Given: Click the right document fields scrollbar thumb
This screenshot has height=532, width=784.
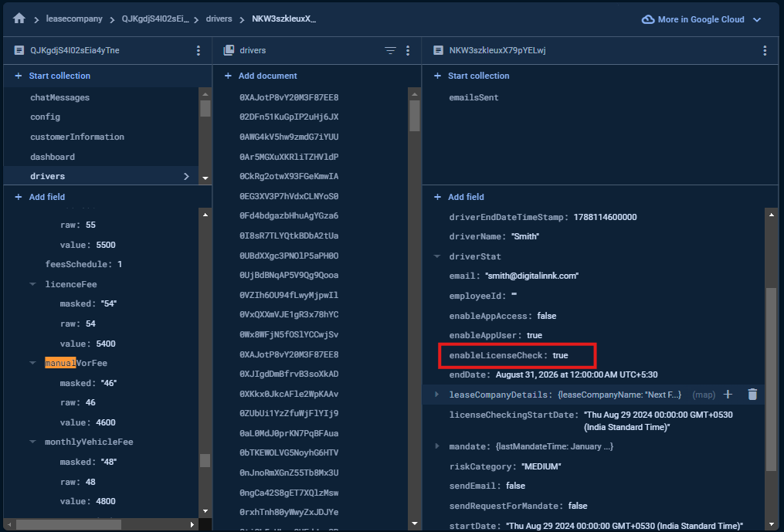Looking at the screenshot, I should (771, 379).
